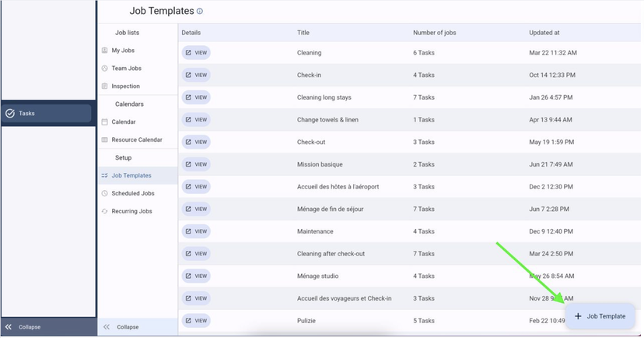This screenshot has height=338, width=644.
Task: Click the info icon beside Job Templates title
Action: 200,12
